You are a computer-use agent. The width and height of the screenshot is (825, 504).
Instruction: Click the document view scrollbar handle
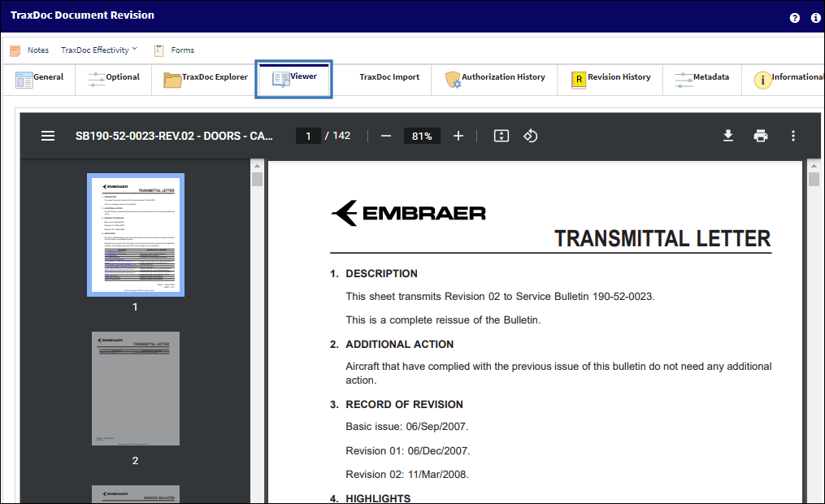coord(814,180)
